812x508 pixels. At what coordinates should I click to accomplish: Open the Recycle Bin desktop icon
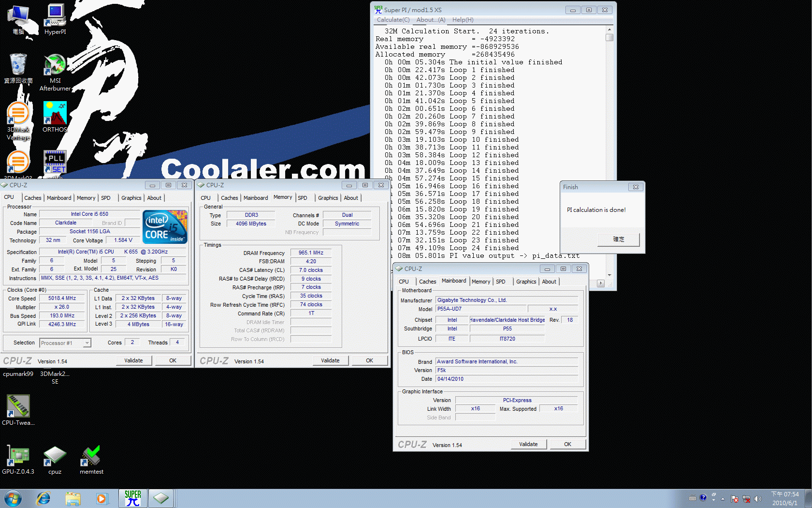(18, 68)
